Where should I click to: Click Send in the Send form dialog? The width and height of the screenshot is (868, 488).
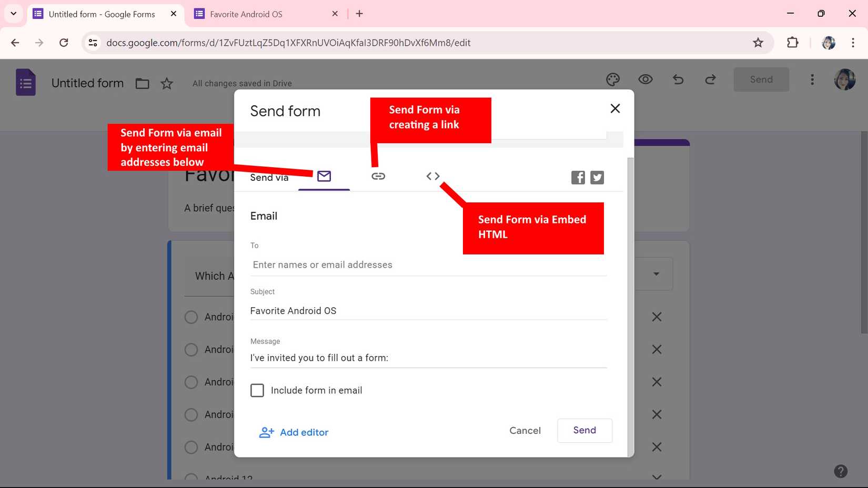584,430
